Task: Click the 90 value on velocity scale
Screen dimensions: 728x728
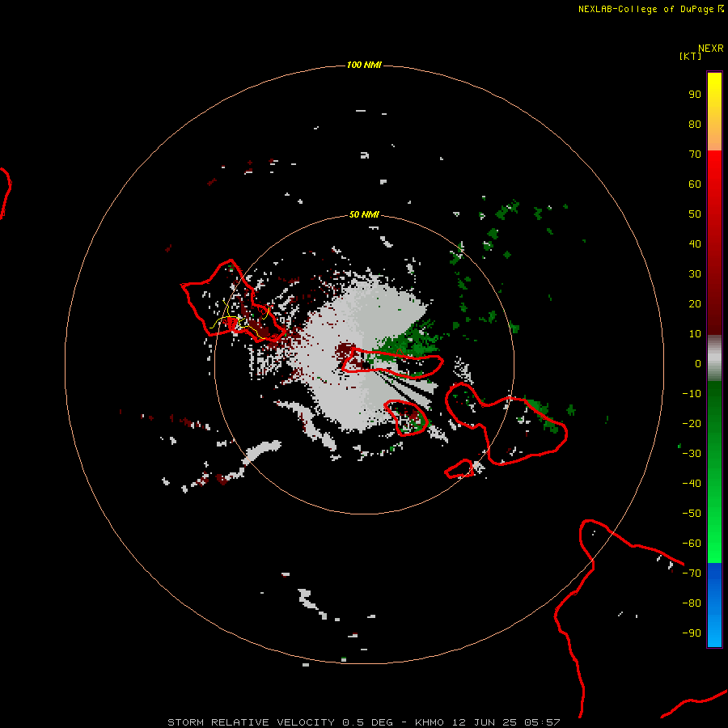Action: (x=695, y=95)
